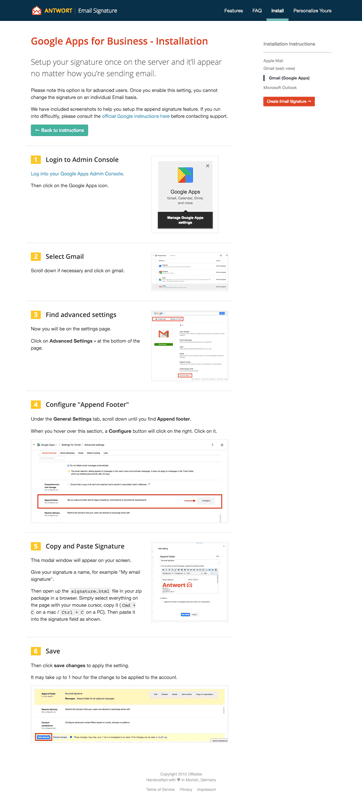Click the step 6 number badge
Screen dimensions: 362x800
click(x=36, y=651)
